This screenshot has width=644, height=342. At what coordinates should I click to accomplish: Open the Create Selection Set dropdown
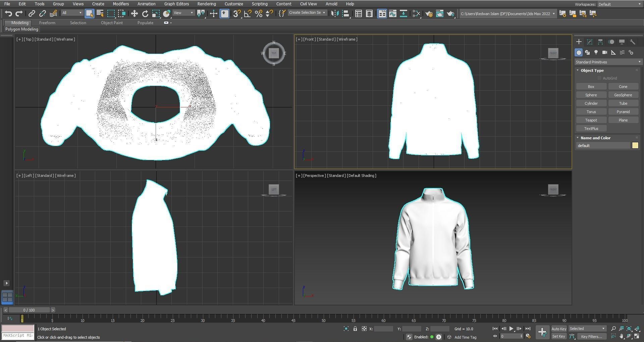(307, 13)
